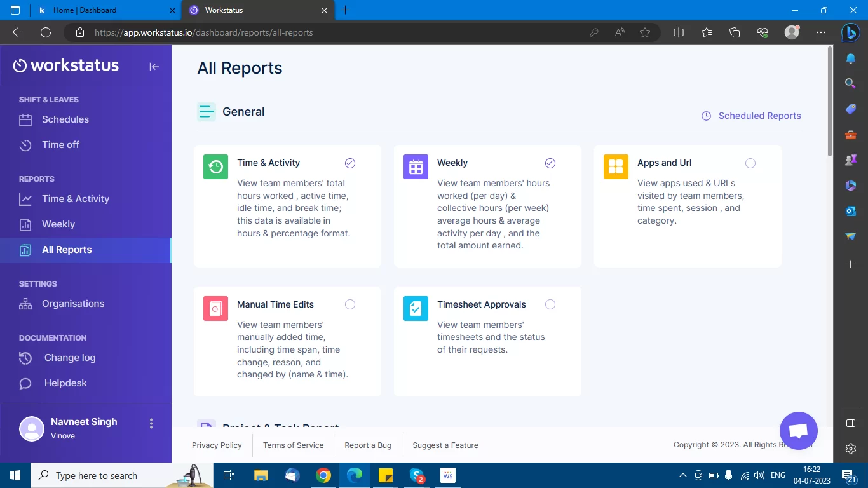Click the Report a Bug footer link
Screen dimensions: 868x488
point(368,445)
